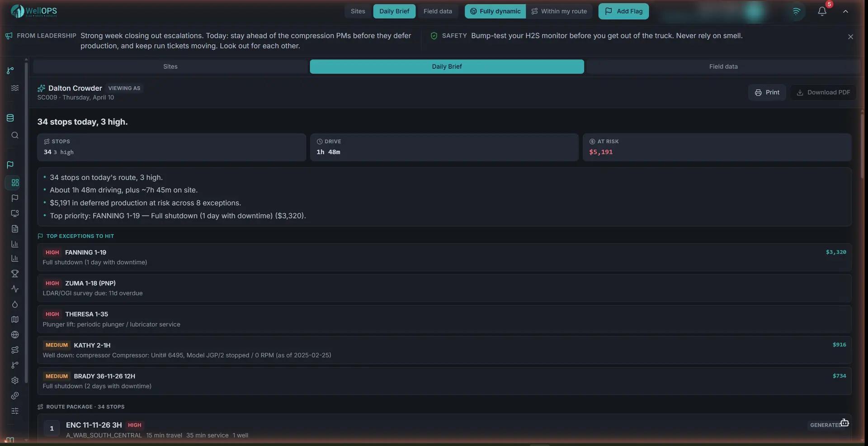Click the wifi connectivity status icon
868x446 pixels.
tap(796, 11)
